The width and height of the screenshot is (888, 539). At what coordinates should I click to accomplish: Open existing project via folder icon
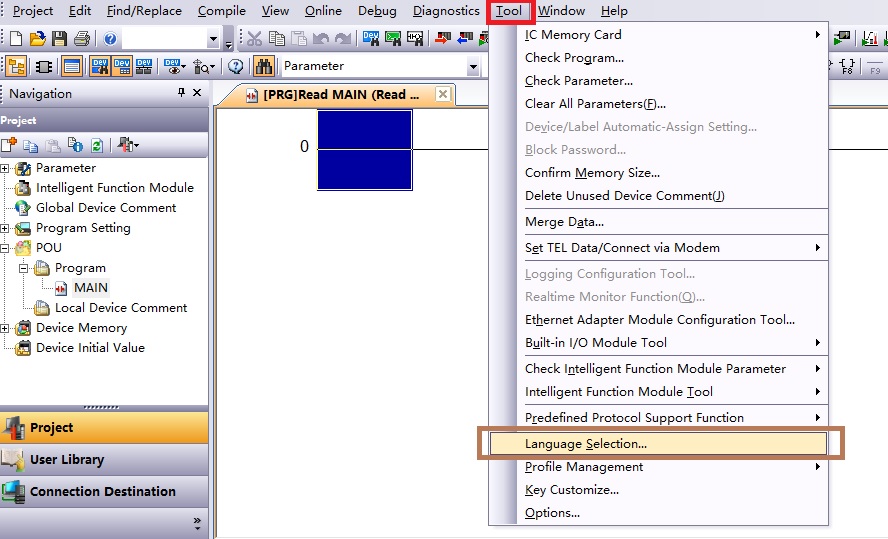[37, 39]
